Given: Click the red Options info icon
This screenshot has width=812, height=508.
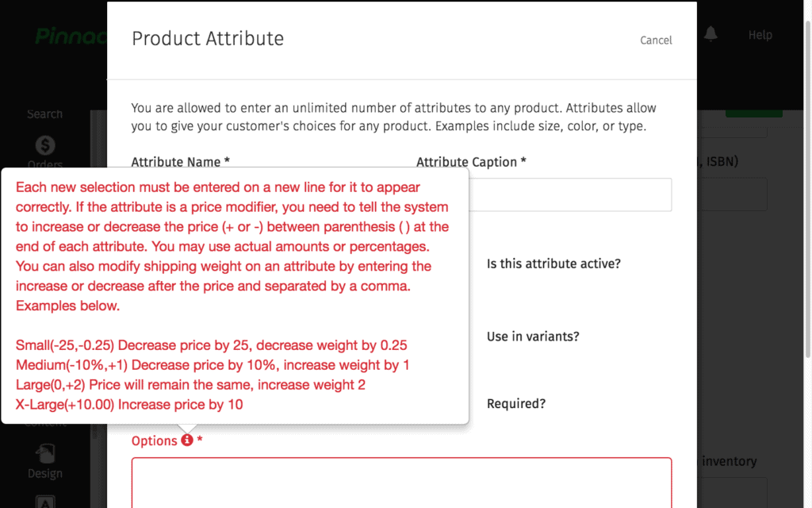Looking at the screenshot, I should (x=187, y=440).
